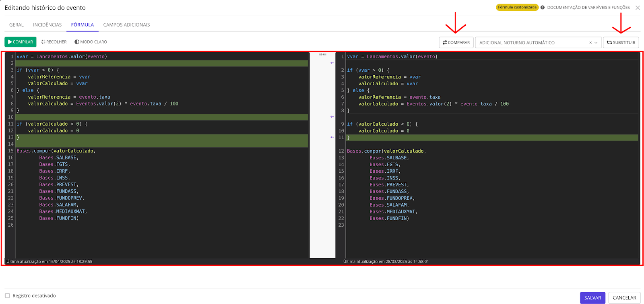Click 'Bases.compor(valorCalculado,' in the right editor
The image size is (644, 304).
(x=386, y=151)
